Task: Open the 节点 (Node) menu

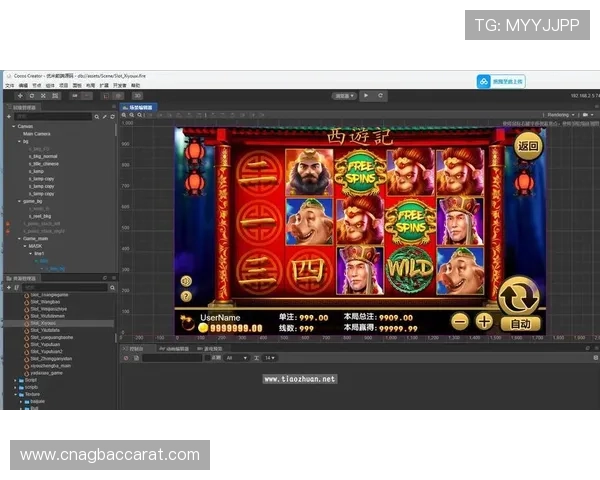Action: point(37,85)
